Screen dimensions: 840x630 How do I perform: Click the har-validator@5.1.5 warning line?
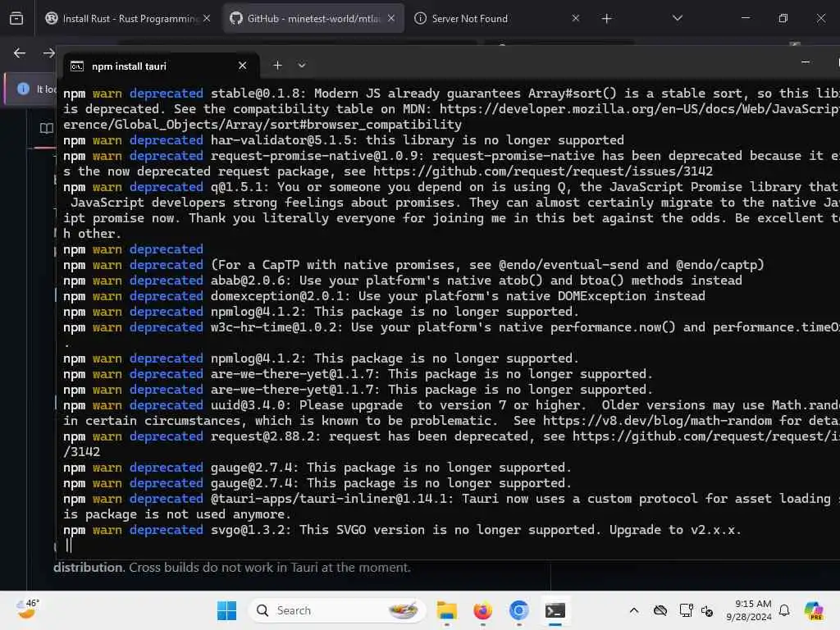tap(344, 140)
